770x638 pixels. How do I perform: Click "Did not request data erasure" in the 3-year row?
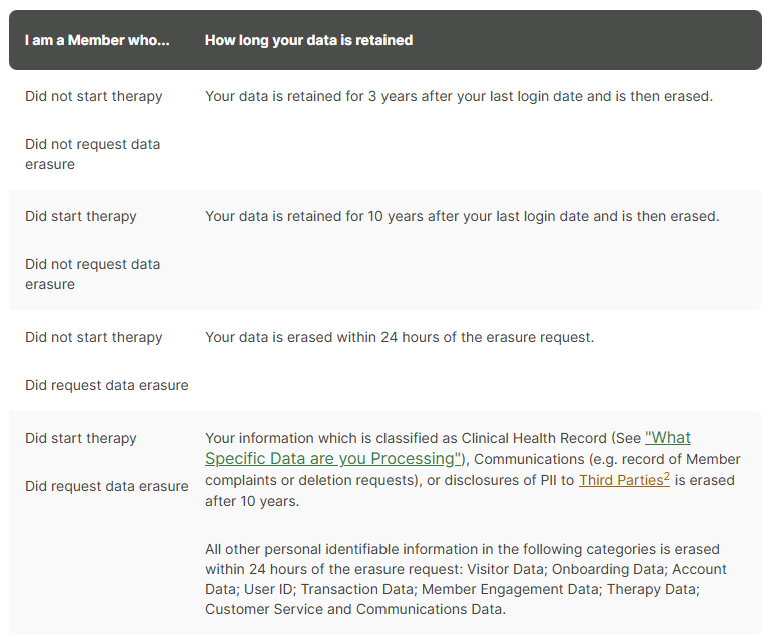92,154
